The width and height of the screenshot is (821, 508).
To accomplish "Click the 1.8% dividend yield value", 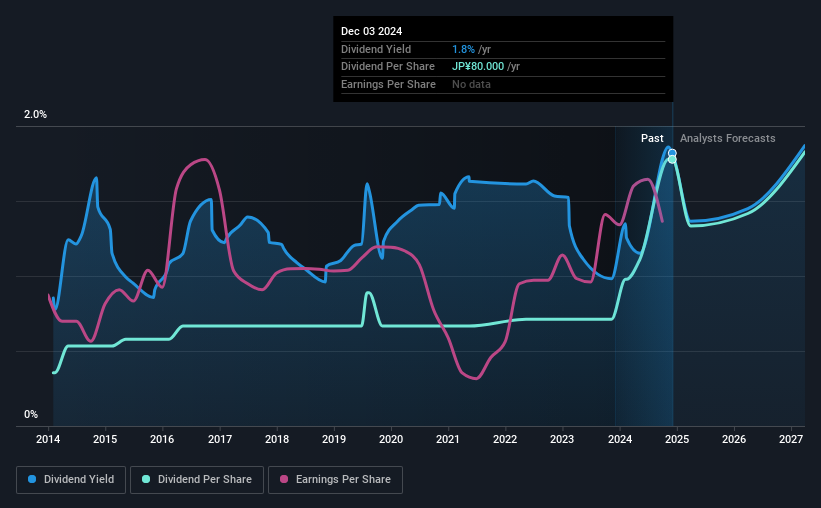I will 463,49.
